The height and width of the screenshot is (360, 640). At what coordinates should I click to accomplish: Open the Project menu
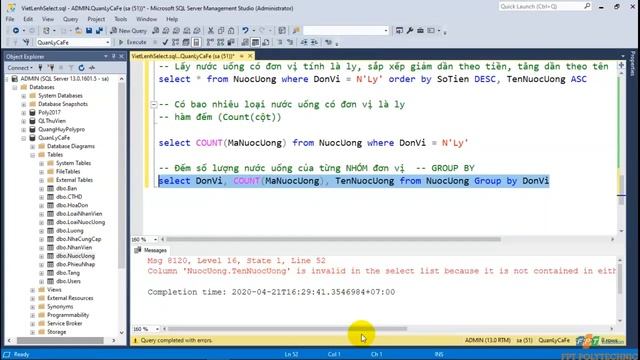(x=96, y=19)
